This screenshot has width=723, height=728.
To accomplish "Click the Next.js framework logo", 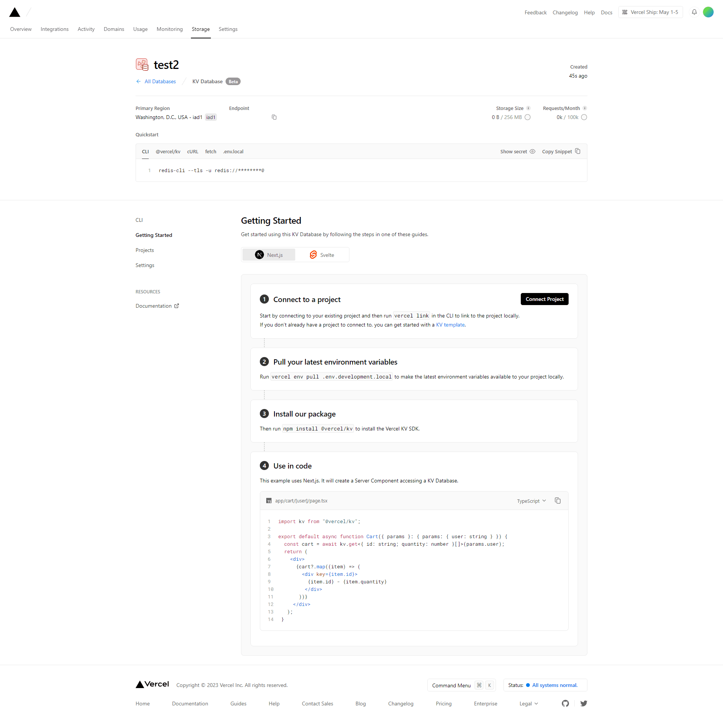I will click(259, 255).
